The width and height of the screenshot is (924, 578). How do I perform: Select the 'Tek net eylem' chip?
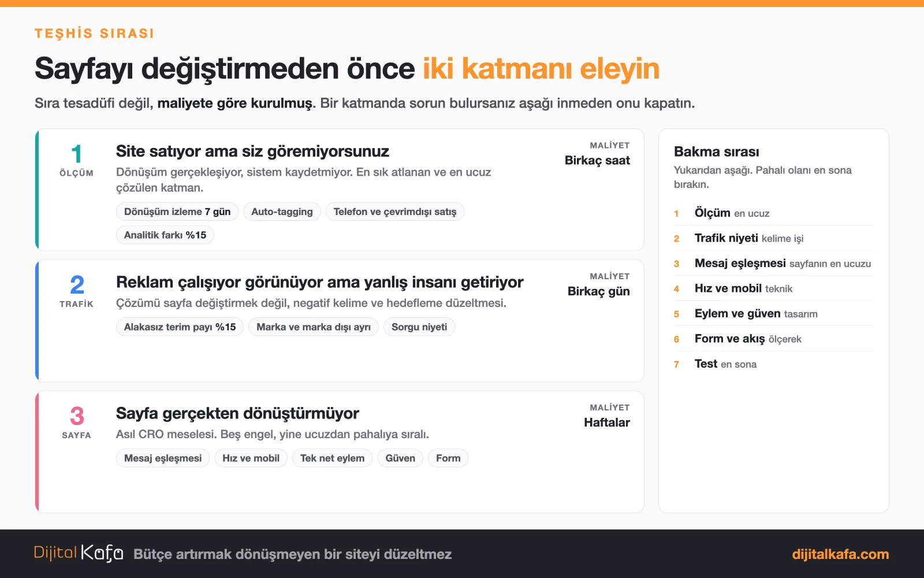pyautogui.click(x=332, y=458)
